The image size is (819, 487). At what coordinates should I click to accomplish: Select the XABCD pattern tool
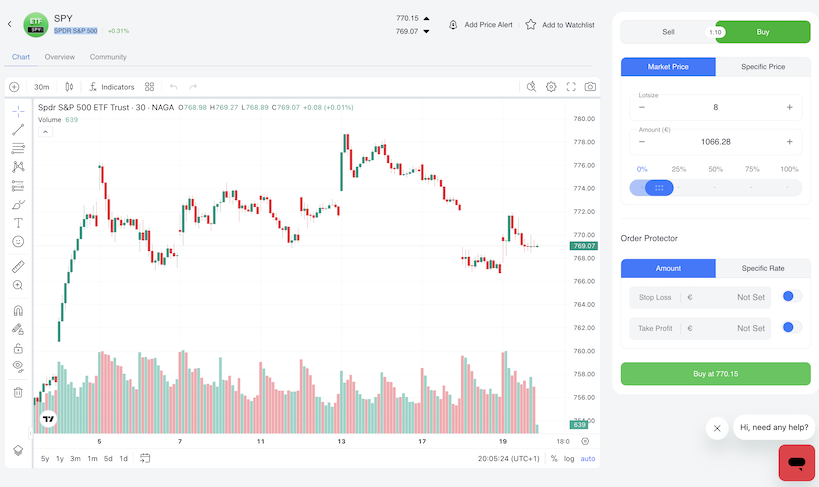click(x=18, y=167)
